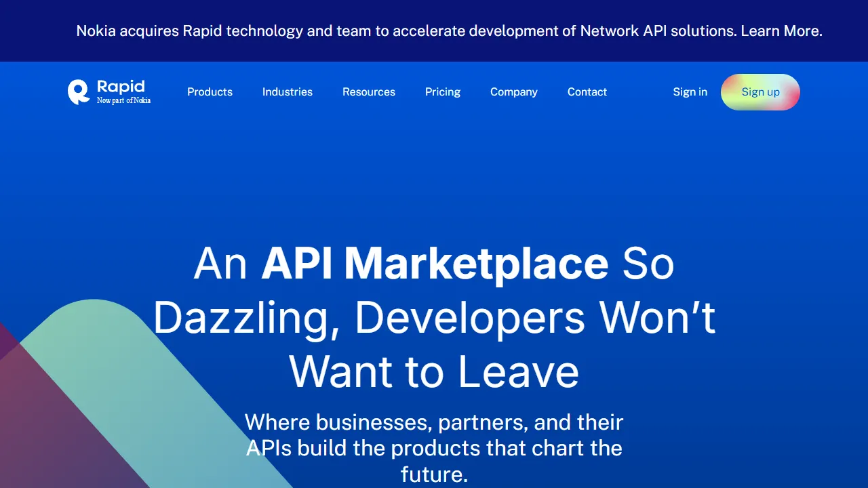
Task: Open the Contact page
Action: [587, 91]
